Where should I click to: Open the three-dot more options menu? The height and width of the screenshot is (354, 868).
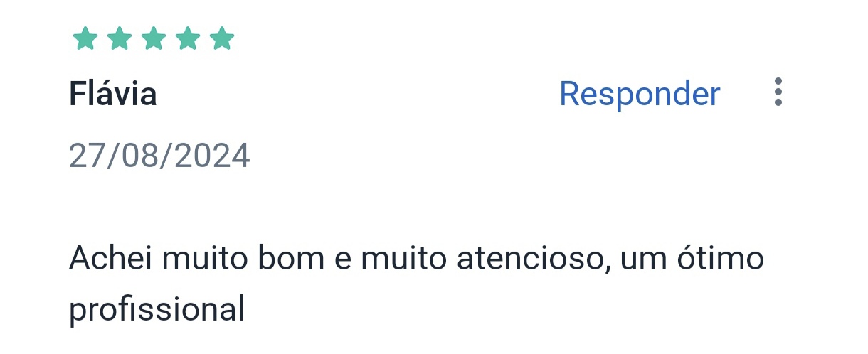pos(778,92)
